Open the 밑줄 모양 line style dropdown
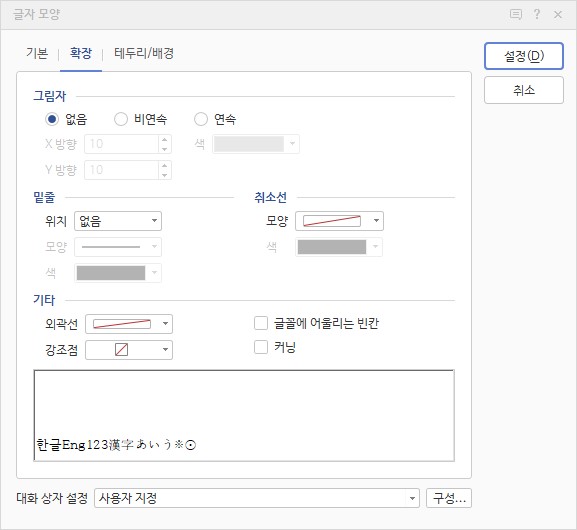Image resolution: width=577 pixels, height=530 pixels. tap(118, 247)
